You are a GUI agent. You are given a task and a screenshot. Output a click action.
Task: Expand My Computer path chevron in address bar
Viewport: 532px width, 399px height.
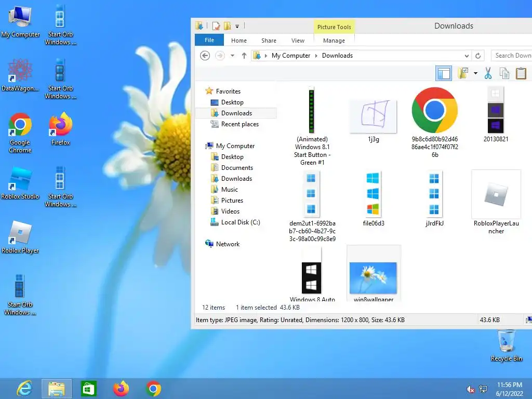316,56
